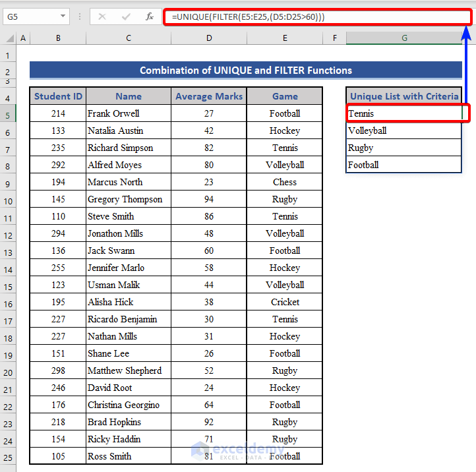Click the Cancel X icon in formula bar

pyautogui.click(x=102, y=16)
